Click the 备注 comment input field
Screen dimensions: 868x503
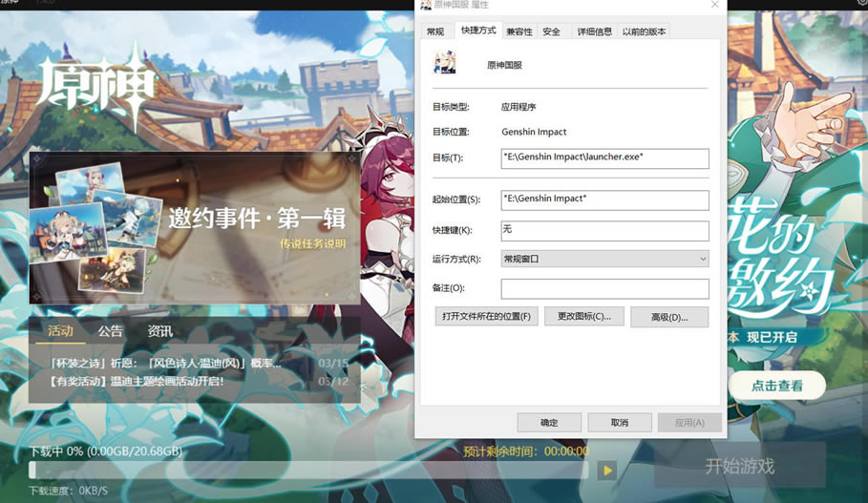pos(604,288)
